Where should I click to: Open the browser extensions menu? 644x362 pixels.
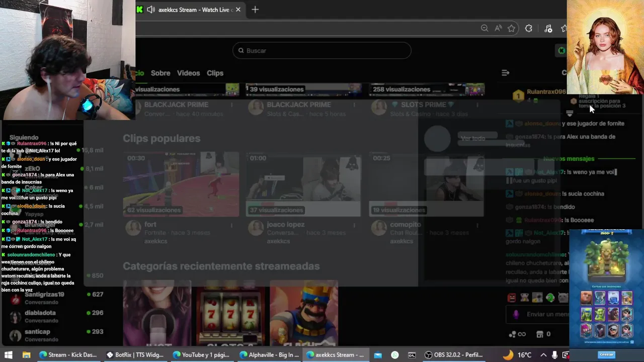(x=528, y=28)
